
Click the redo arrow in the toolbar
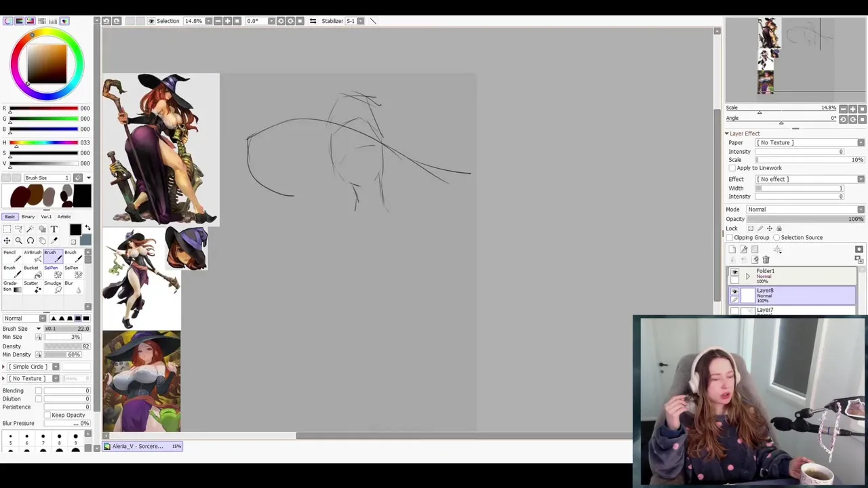click(117, 21)
